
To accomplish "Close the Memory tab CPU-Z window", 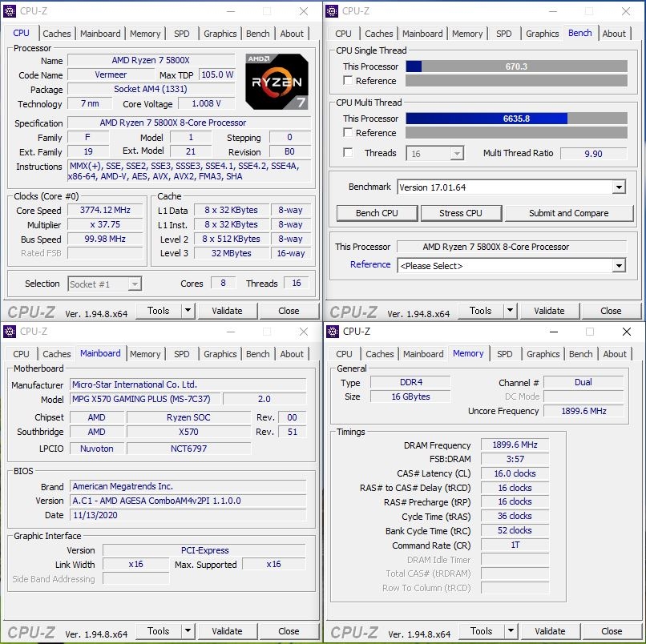I will point(627,332).
